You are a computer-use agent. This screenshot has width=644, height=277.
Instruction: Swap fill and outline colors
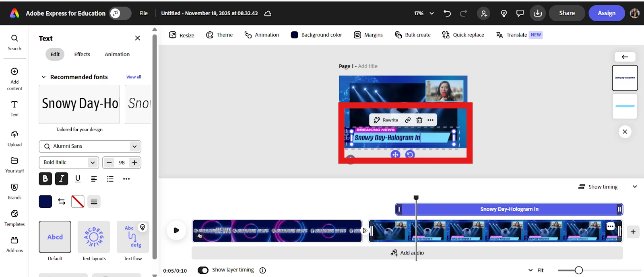point(62,201)
